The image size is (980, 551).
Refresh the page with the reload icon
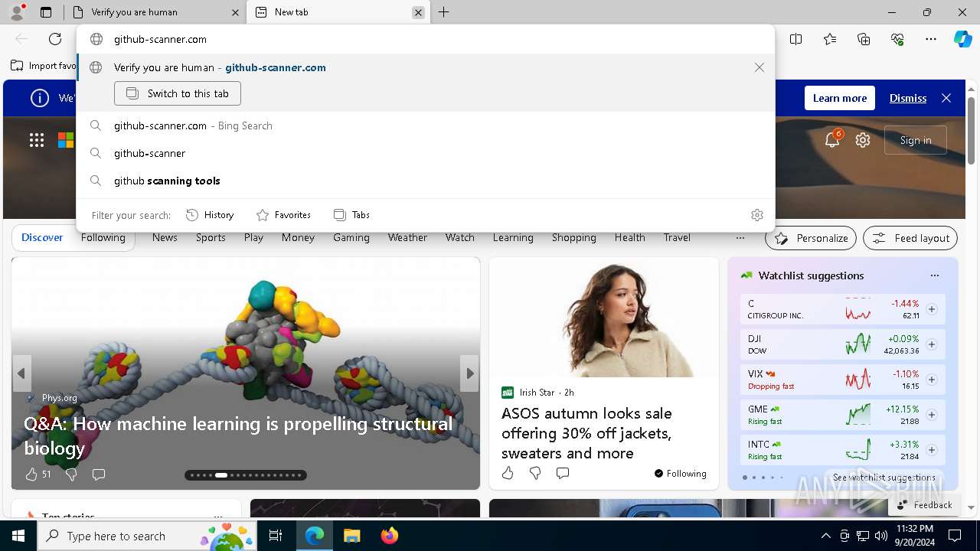(55, 39)
